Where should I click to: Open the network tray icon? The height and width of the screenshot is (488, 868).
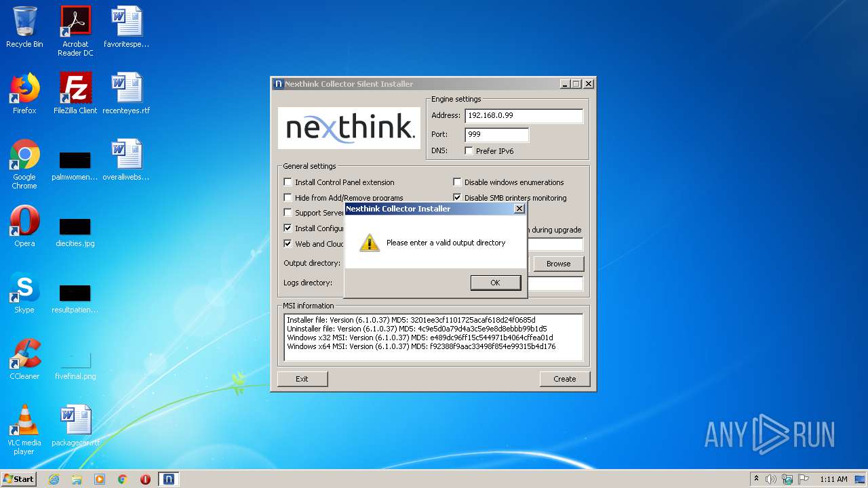(787, 479)
